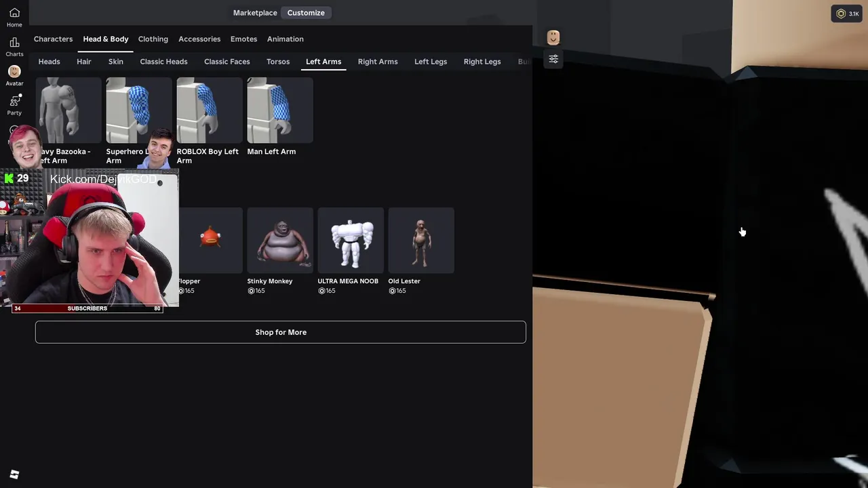Select the Right Arms subcategory
The width and height of the screenshot is (868, 488).
pyautogui.click(x=378, y=62)
